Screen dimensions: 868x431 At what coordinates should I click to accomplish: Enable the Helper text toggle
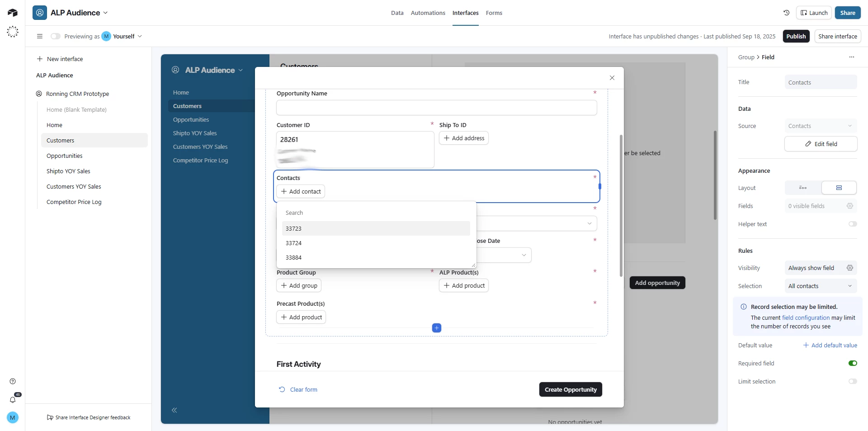point(853,224)
